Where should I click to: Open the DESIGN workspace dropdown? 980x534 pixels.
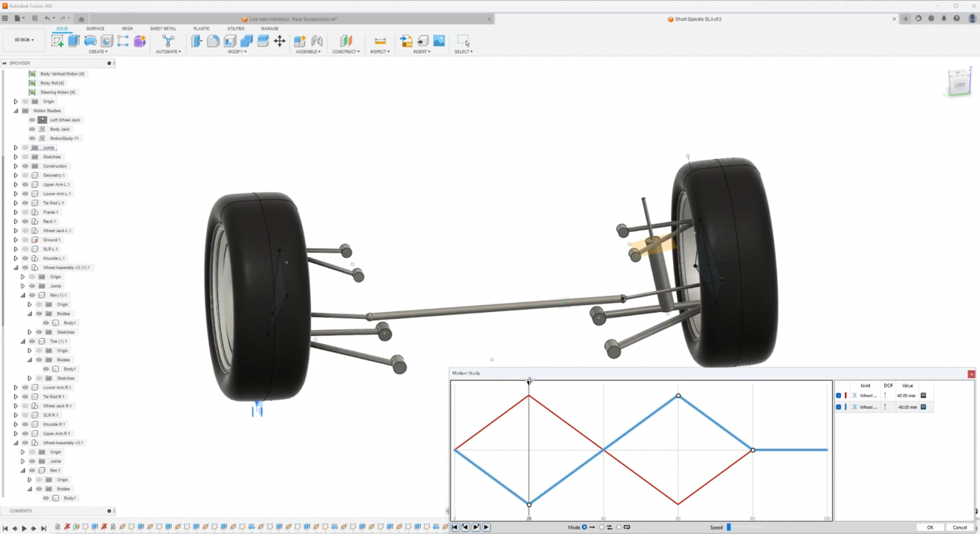[24, 40]
